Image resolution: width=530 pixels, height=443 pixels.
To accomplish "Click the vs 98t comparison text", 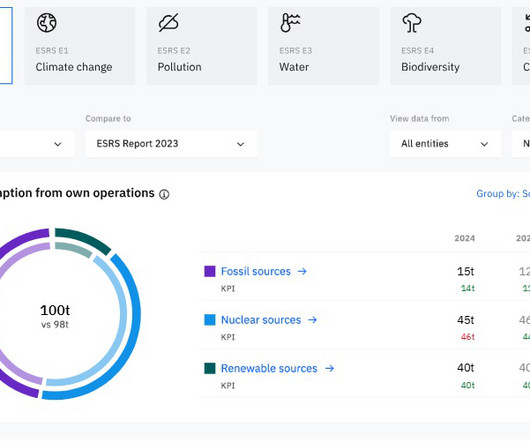I will (55, 325).
